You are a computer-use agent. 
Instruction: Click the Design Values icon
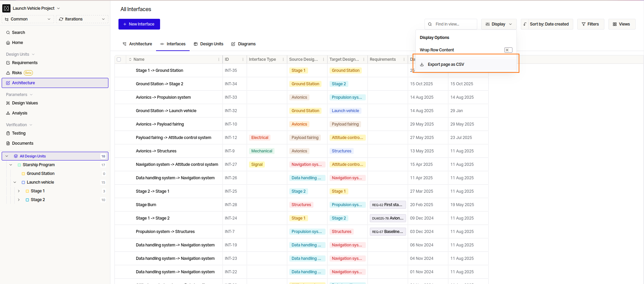[8, 103]
